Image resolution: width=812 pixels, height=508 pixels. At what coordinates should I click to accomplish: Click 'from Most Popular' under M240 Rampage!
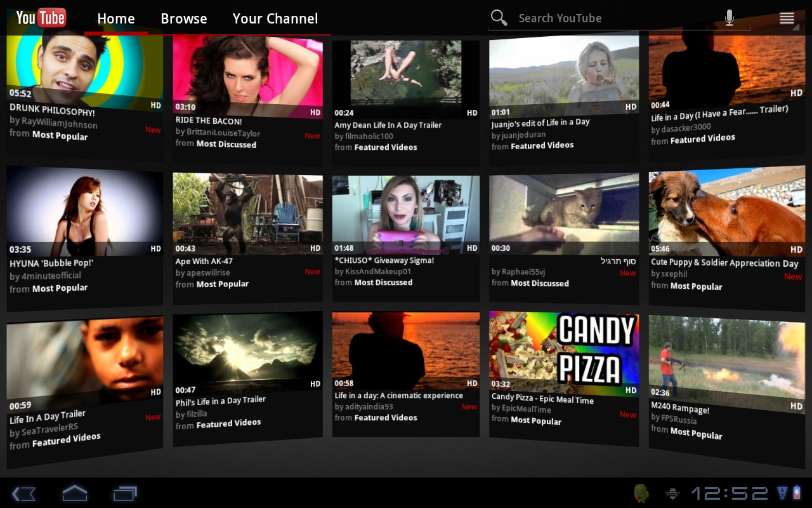[686, 432]
